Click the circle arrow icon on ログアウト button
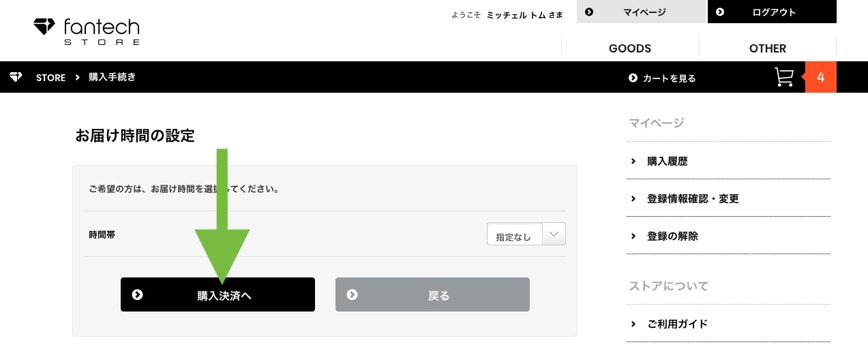The width and height of the screenshot is (868, 349). [x=720, y=12]
